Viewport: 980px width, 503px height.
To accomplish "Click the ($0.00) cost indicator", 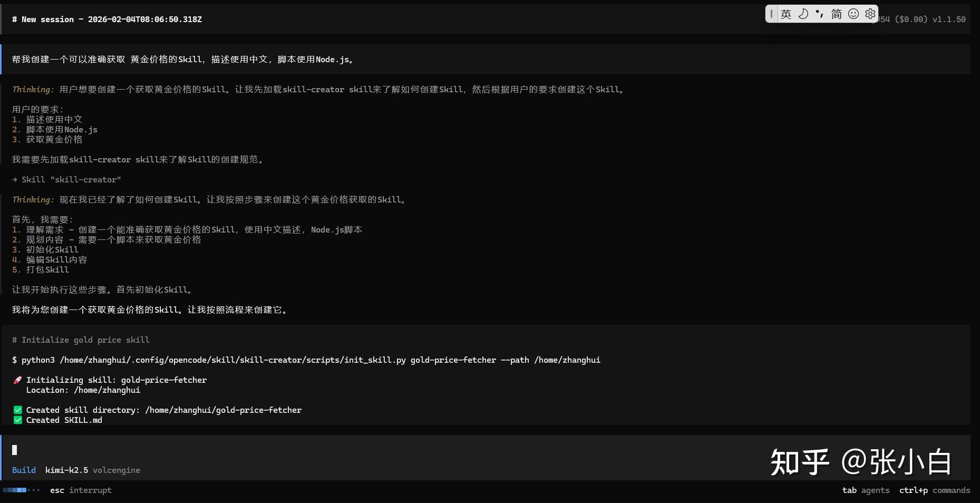I will pos(911,20).
